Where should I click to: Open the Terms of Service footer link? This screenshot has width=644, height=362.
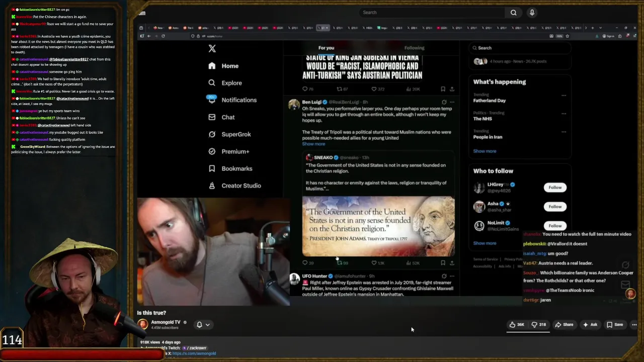click(x=486, y=259)
